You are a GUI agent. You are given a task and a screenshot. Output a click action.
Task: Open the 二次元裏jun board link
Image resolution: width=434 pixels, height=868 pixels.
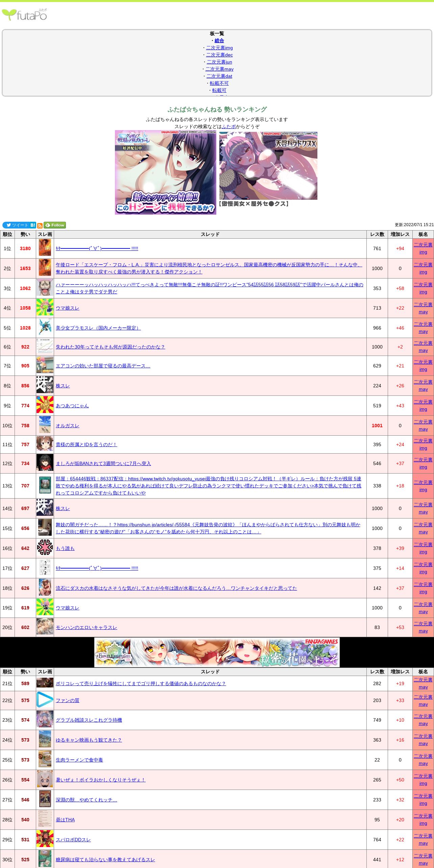point(219,62)
